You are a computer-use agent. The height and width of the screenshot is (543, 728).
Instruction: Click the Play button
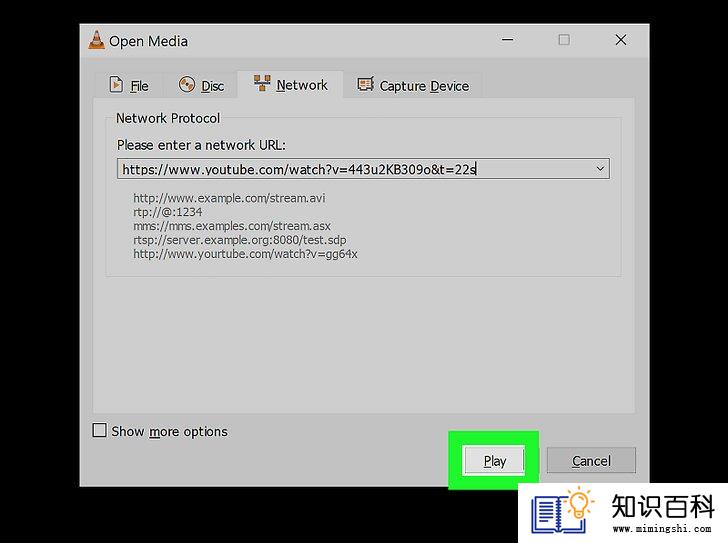point(494,460)
